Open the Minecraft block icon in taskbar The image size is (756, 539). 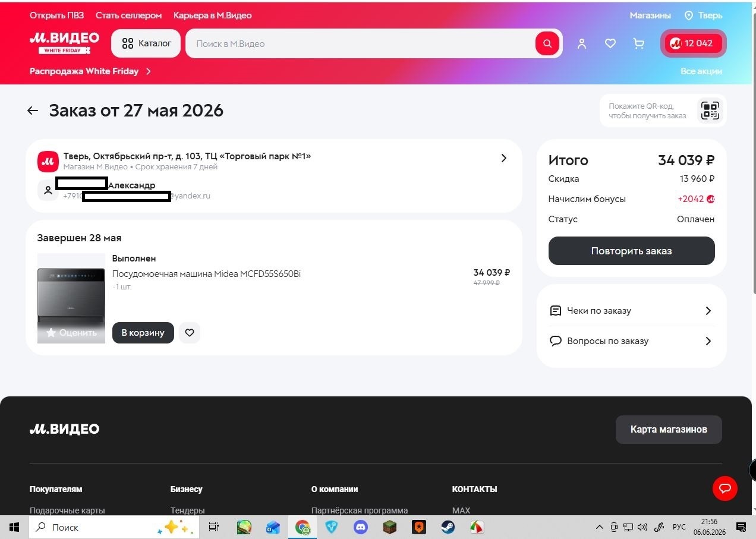click(x=389, y=527)
